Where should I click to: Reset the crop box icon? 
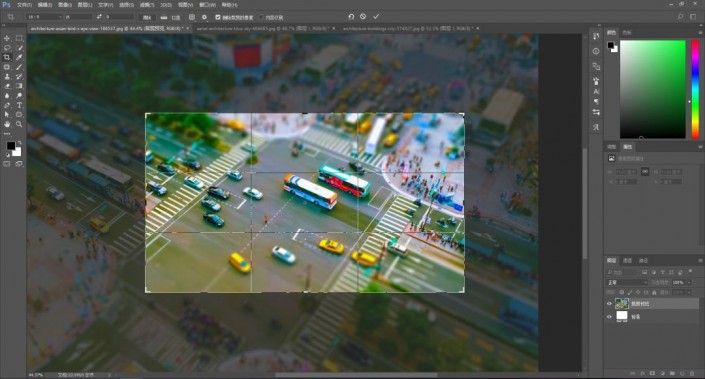(x=351, y=17)
